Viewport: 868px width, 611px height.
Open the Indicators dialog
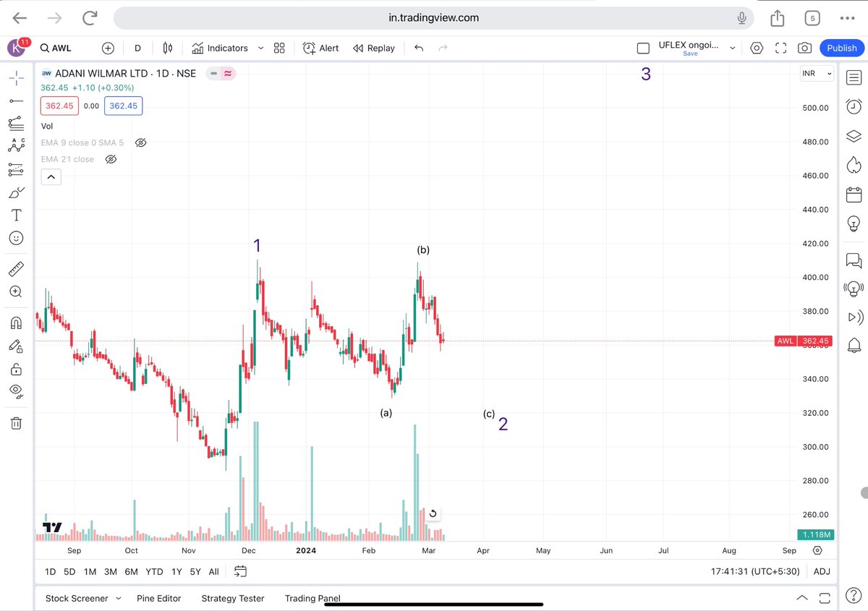click(220, 48)
